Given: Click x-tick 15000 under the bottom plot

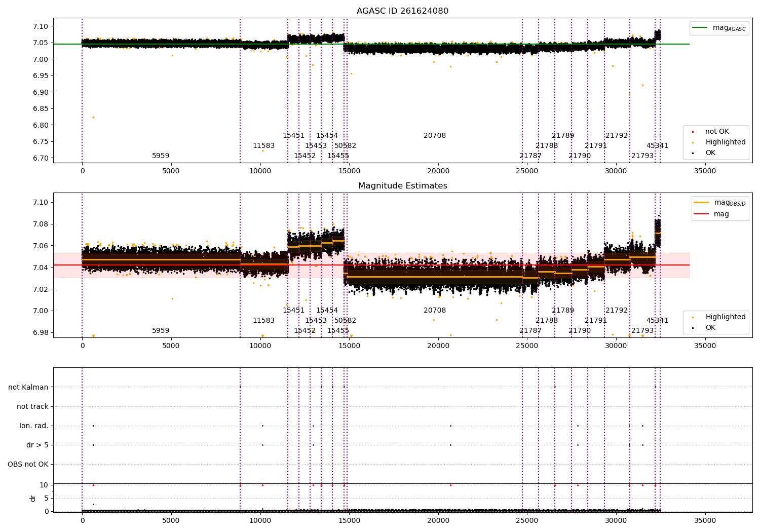Looking at the screenshot, I should pos(349,521).
